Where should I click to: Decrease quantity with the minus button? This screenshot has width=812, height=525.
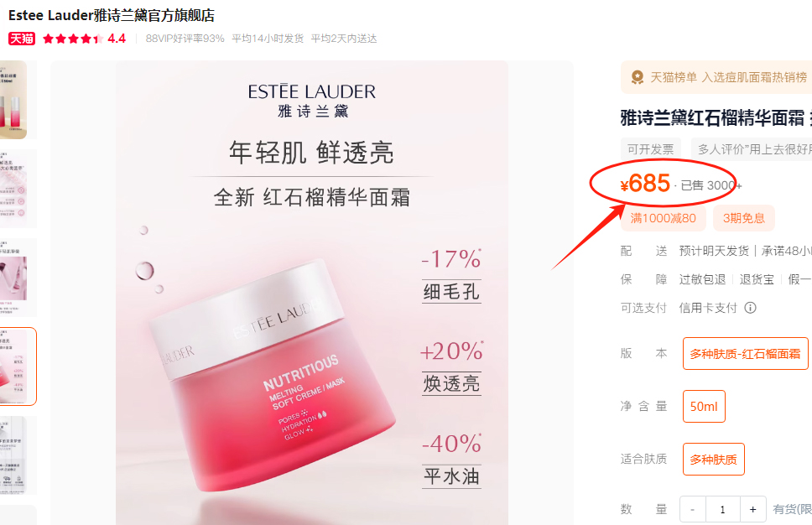pos(692,509)
